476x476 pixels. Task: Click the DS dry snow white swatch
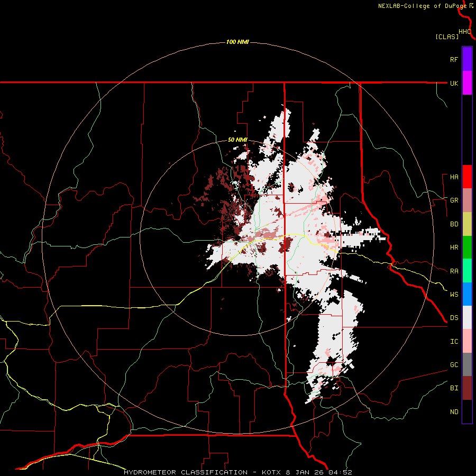click(x=467, y=317)
